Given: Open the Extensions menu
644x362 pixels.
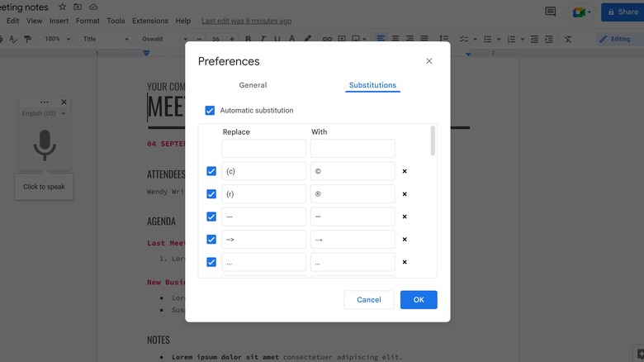Looking at the screenshot, I should tap(150, 21).
